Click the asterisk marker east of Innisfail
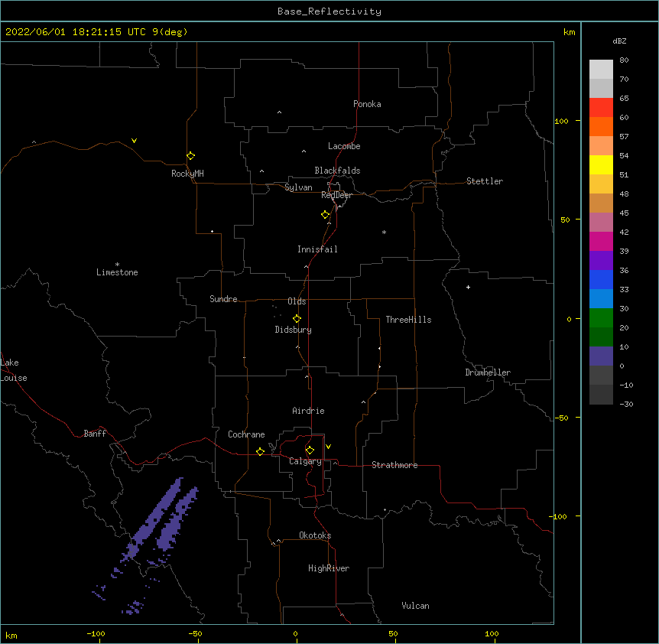 [384, 232]
